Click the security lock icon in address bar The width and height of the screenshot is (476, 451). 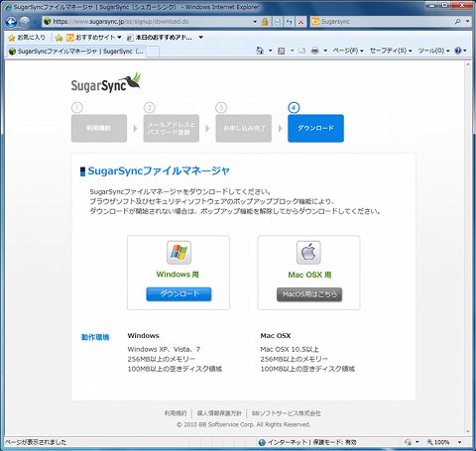[x=265, y=22]
